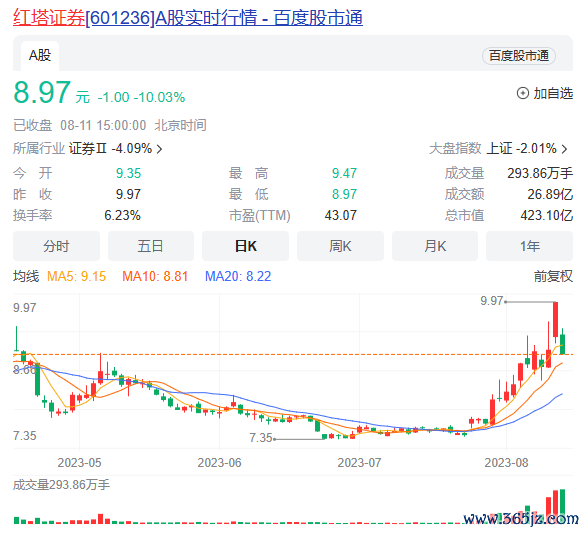
Task: Switch to the 分时 chart tab
Action: coord(56,246)
